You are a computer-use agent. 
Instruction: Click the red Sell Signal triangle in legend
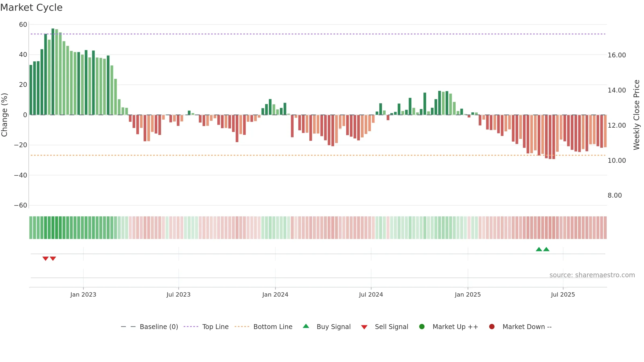coord(364,327)
